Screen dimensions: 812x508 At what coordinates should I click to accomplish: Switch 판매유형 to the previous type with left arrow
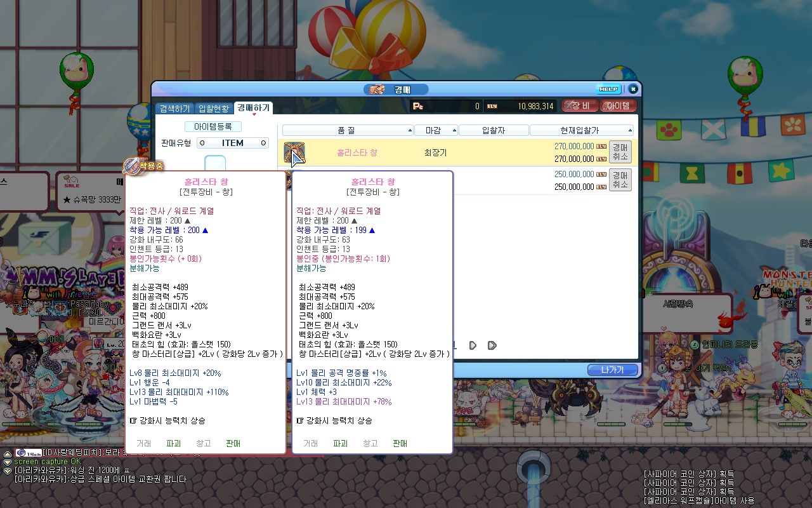pos(201,144)
